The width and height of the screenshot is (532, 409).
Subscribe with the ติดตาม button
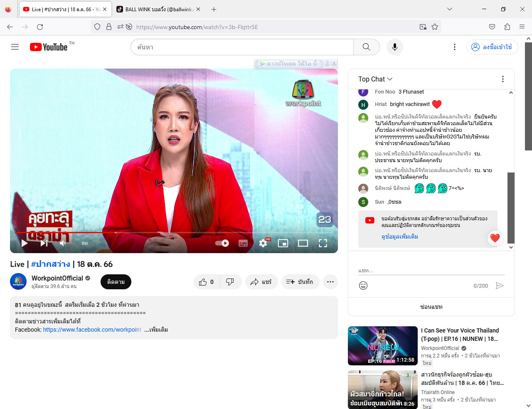116,282
